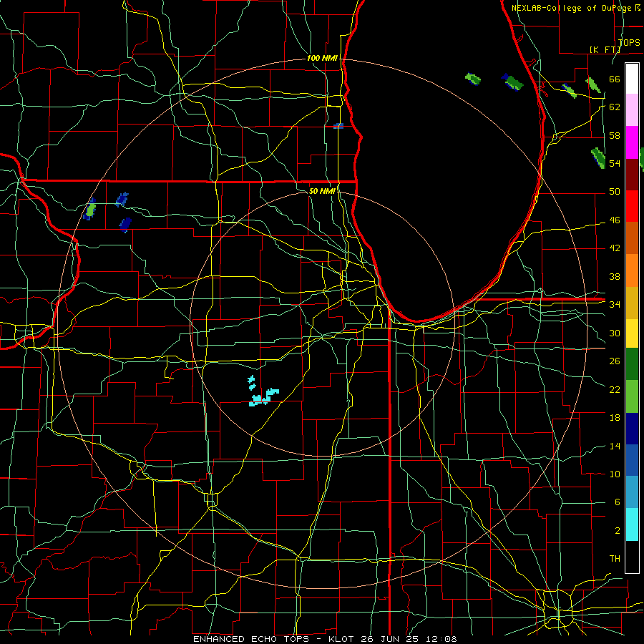Screen dimensions: 644x644
Task: Click the 30 scale value
Action: tap(615, 333)
